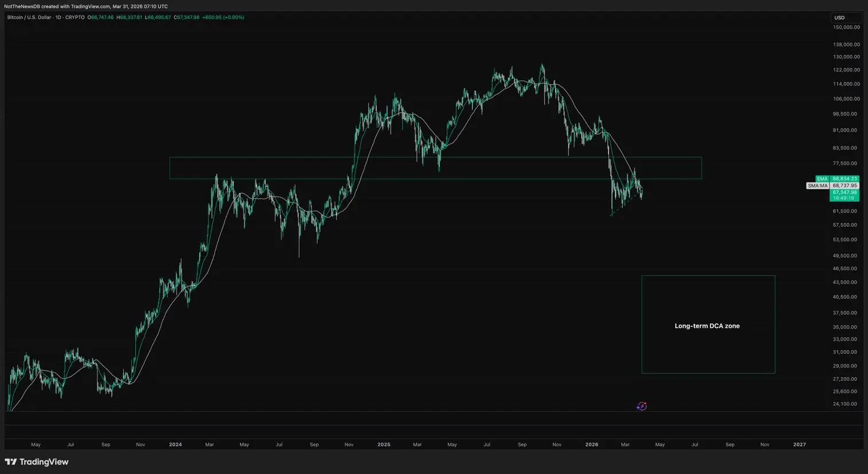This screenshot has height=474, width=868.
Task: Click the 53,500.00 price axis label
Action: coord(845,239)
